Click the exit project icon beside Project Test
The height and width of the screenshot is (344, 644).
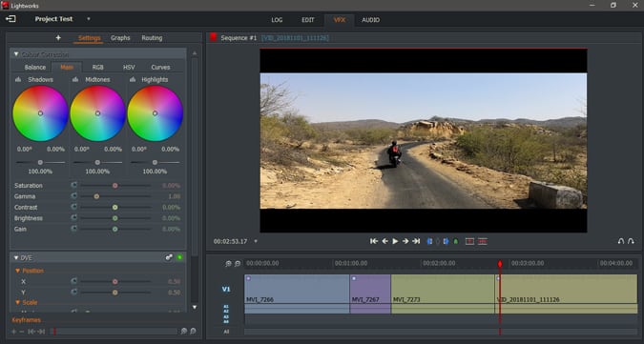click(10, 19)
